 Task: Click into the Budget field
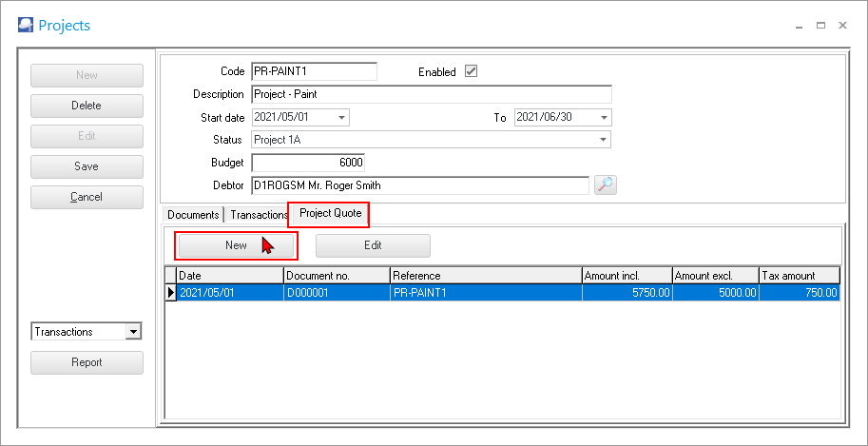(308, 163)
